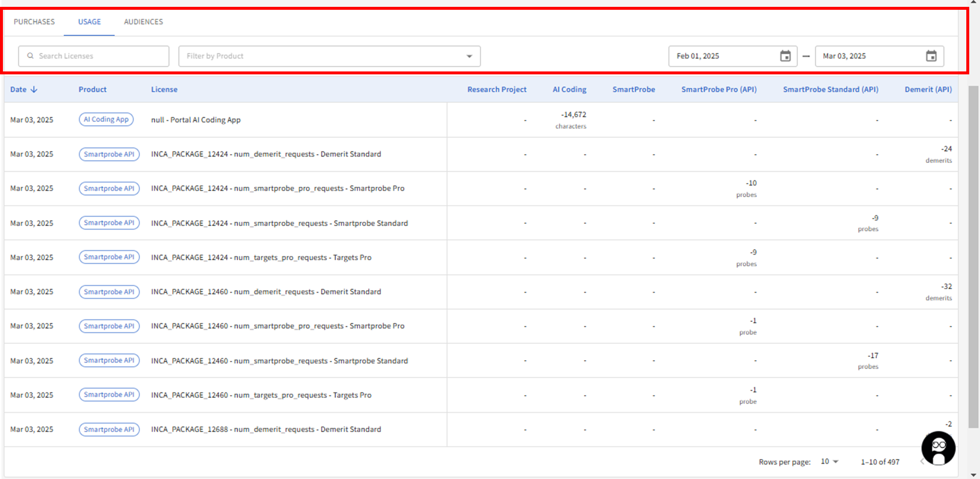Click Smartprobe API chip for INCA_PACKAGE_12424 Demerit Standard

(x=109, y=154)
